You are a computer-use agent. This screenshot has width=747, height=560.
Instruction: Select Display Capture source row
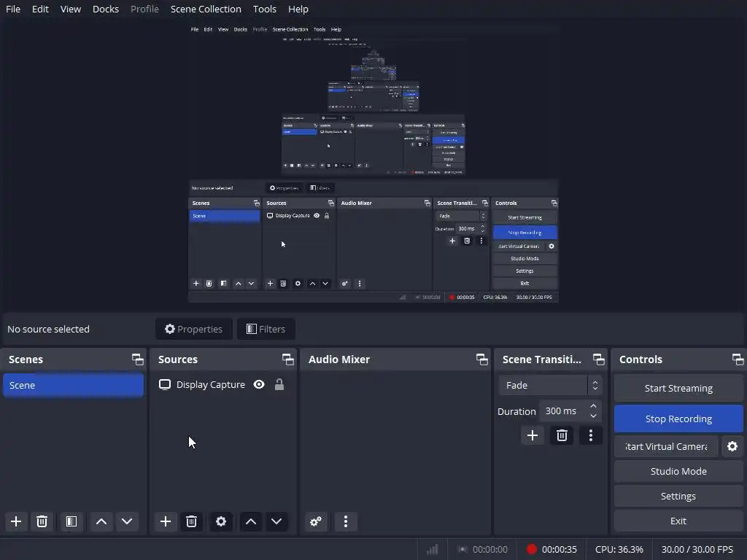tap(223, 385)
